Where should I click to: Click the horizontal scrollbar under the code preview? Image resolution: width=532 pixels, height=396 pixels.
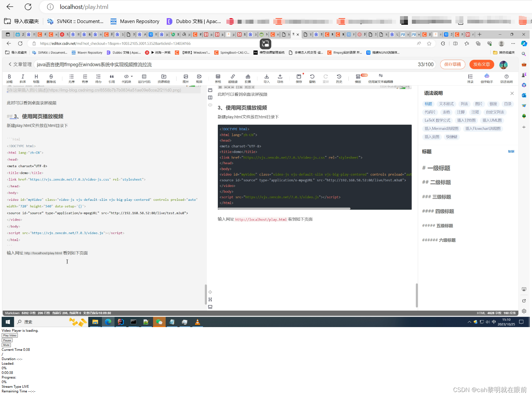(284, 208)
